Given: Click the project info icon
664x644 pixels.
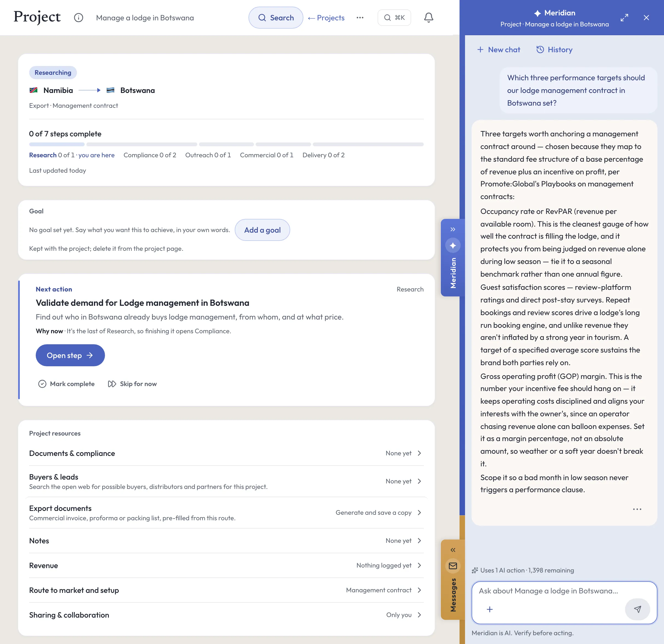Looking at the screenshot, I should [78, 18].
